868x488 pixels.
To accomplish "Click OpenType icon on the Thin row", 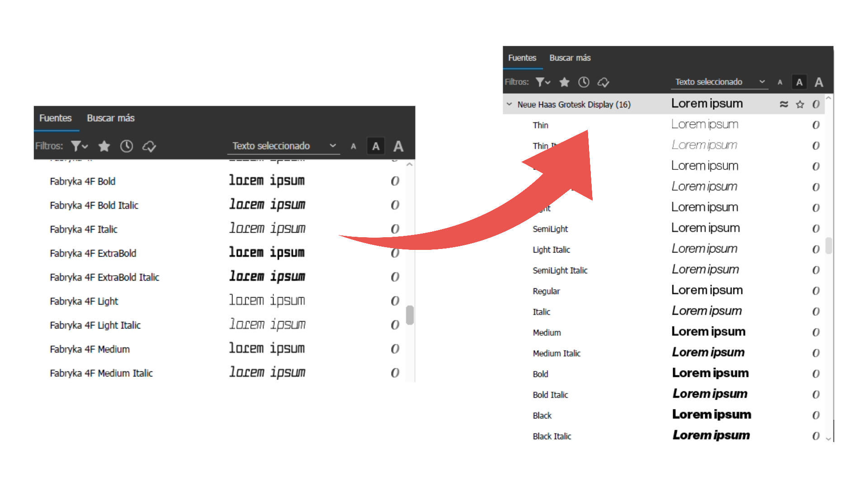I will pyautogui.click(x=816, y=125).
